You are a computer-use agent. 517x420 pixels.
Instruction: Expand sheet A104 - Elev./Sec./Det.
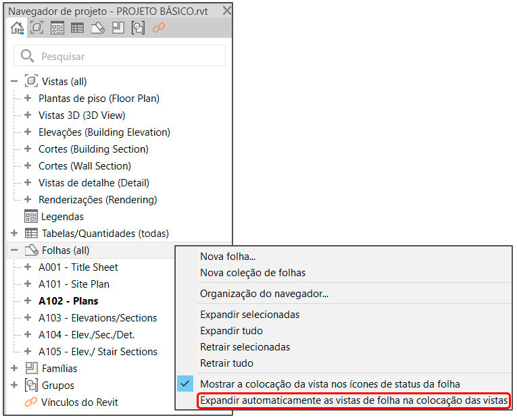(x=28, y=334)
